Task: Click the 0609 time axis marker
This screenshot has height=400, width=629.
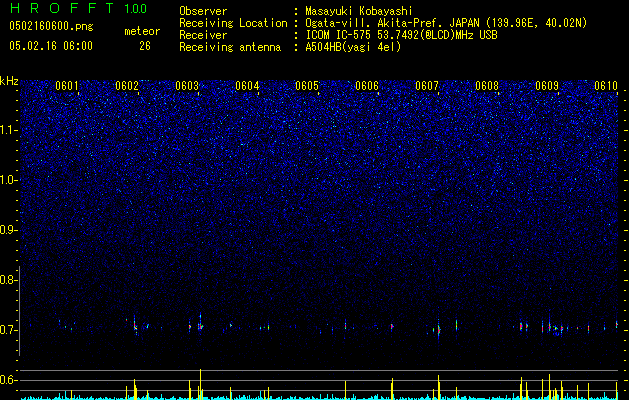Action: click(x=547, y=86)
